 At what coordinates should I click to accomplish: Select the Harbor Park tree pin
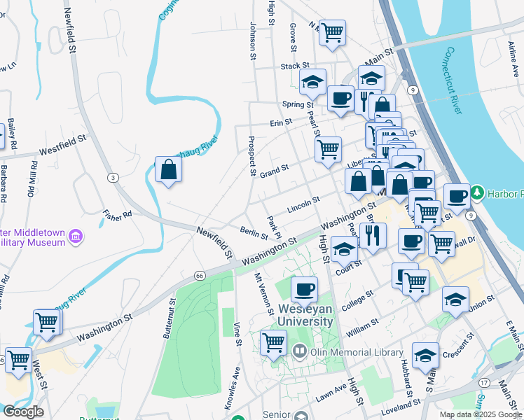click(478, 193)
